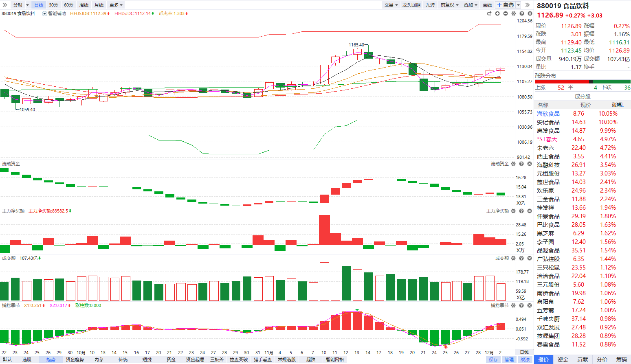Zoom in the K-line chart with plus icon
This screenshot has height=364, width=631.
pyautogui.click(x=497, y=13)
